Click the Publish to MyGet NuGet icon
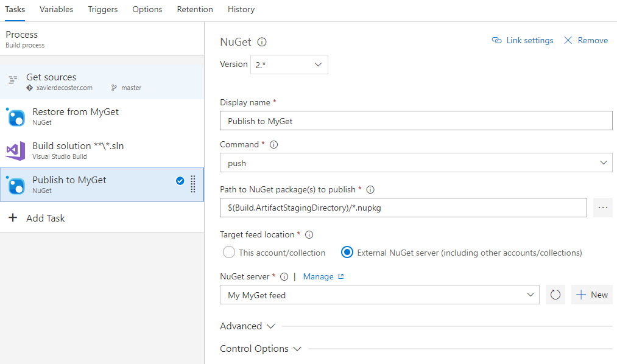Viewport: 617px width, 364px height. [16, 185]
